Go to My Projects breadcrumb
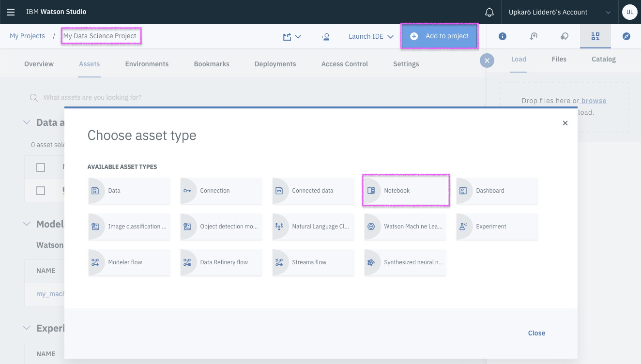 point(27,36)
